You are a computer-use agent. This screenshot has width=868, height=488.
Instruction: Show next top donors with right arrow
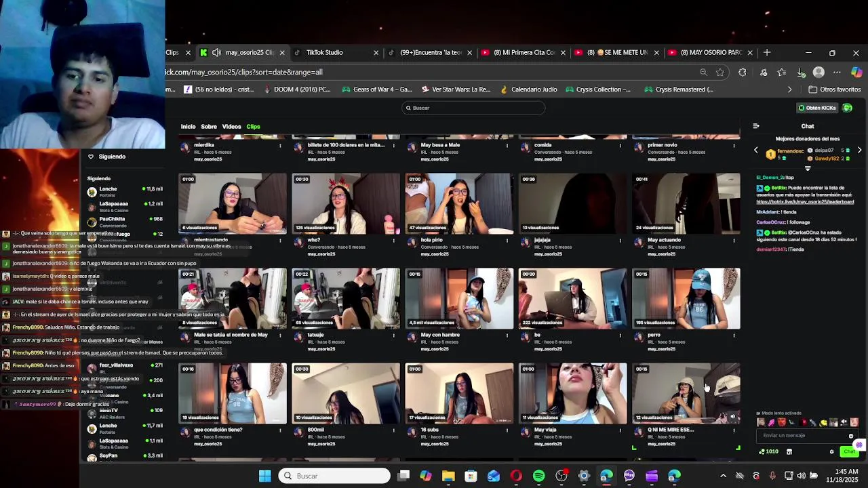coord(859,150)
